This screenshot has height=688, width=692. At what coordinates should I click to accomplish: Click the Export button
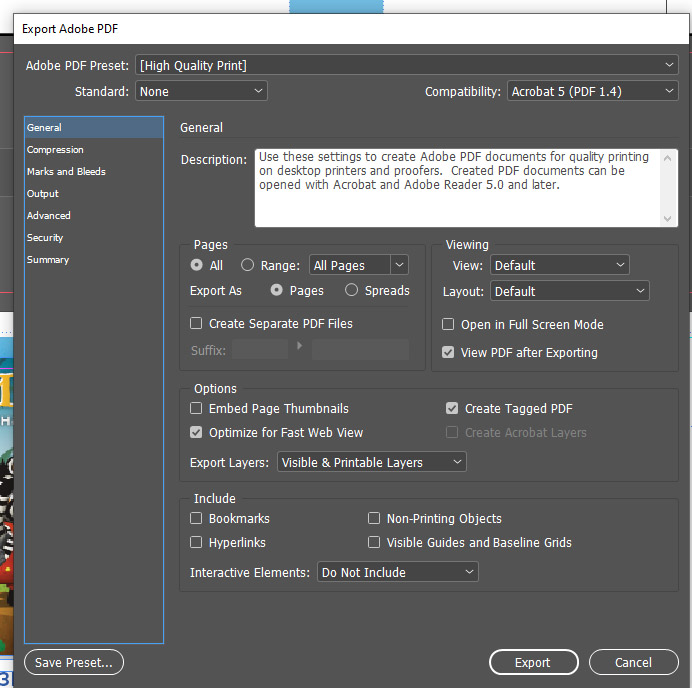pos(534,662)
